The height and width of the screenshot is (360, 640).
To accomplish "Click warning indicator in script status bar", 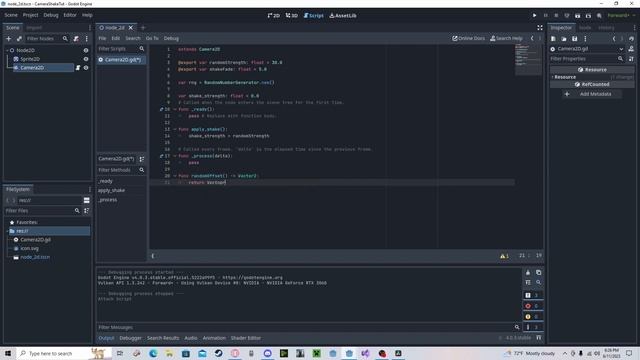I will [504, 256].
